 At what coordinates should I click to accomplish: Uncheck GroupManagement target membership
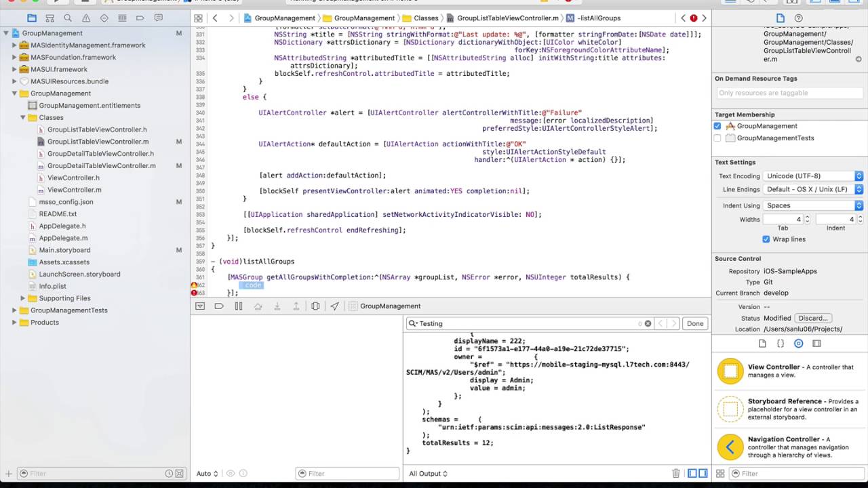717,126
